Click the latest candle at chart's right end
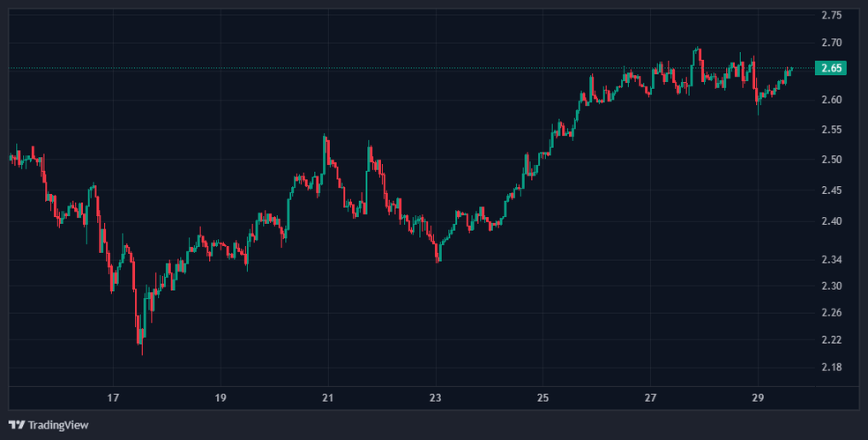The image size is (868, 440). click(791, 69)
